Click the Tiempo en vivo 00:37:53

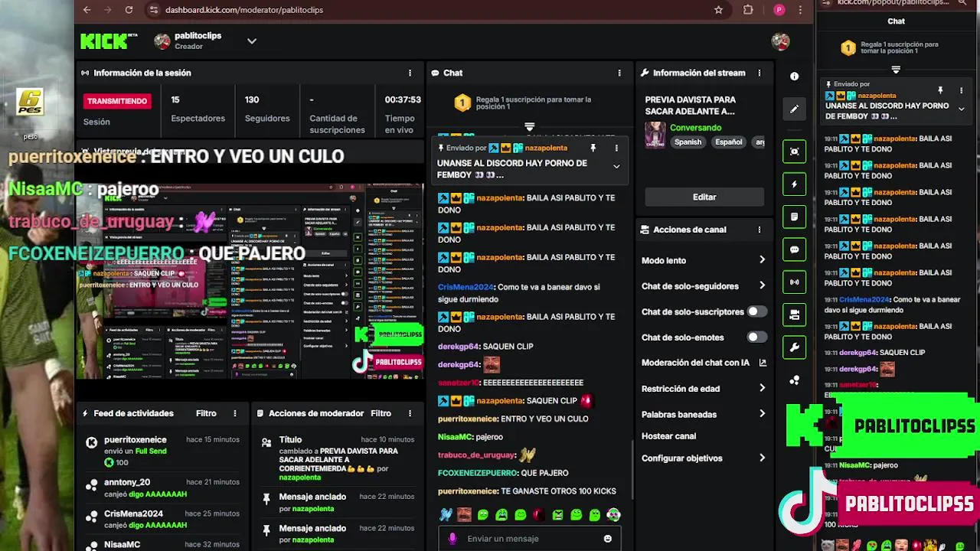click(x=403, y=99)
